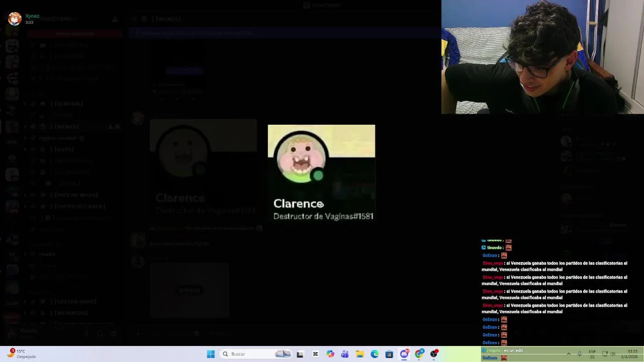
Task: Click the webcam feed overlay
Action: point(542,57)
